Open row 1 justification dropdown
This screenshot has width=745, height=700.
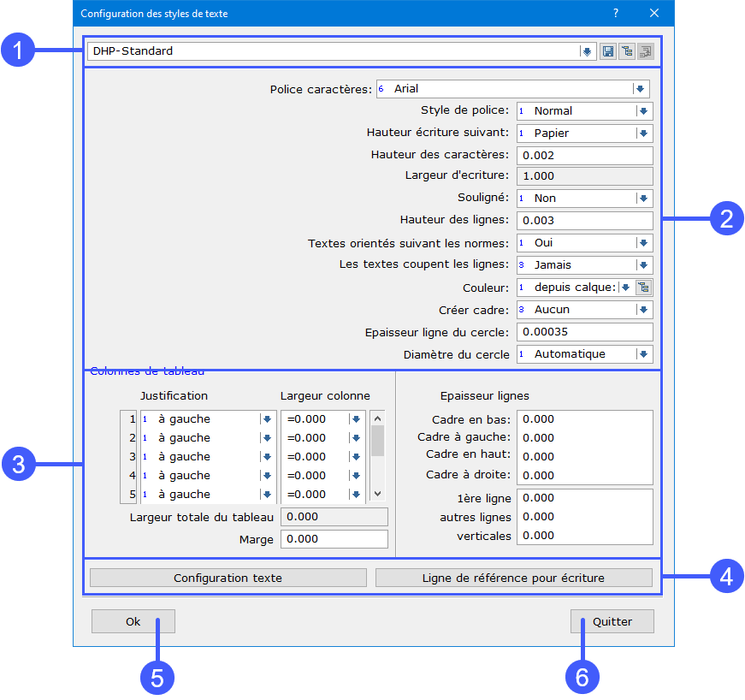coord(267,419)
